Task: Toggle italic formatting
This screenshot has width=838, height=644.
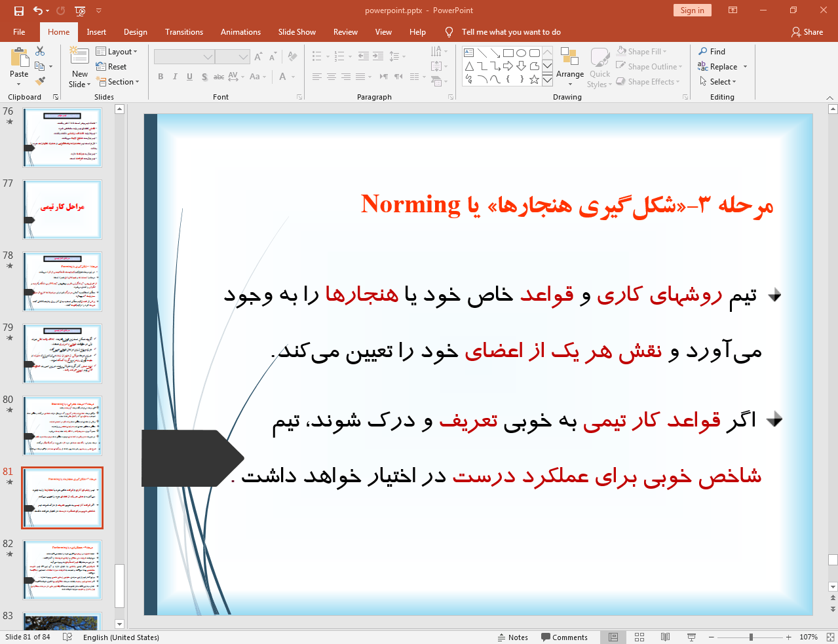Action: [x=175, y=77]
